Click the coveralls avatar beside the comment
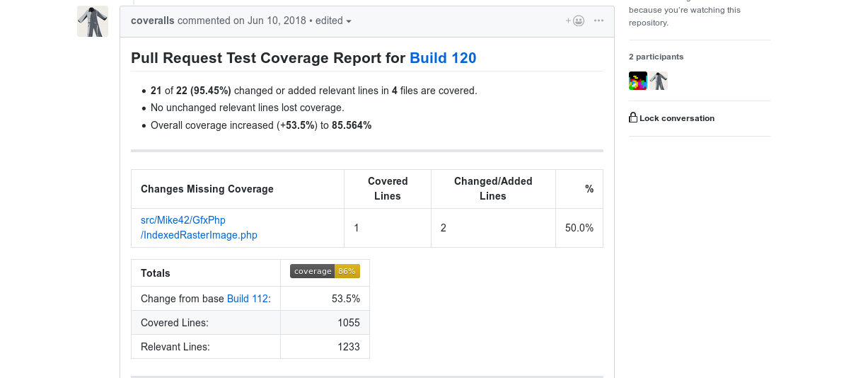The width and height of the screenshot is (868, 378). tap(92, 21)
